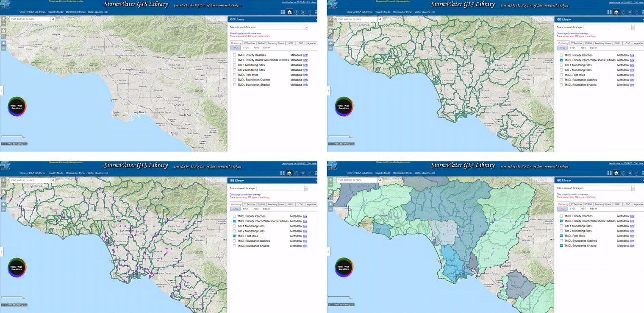The height and width of the screenshot is (313, 644).
Task: Open Help FAQs circle in top-right screenshot
Action: [344, 106]
